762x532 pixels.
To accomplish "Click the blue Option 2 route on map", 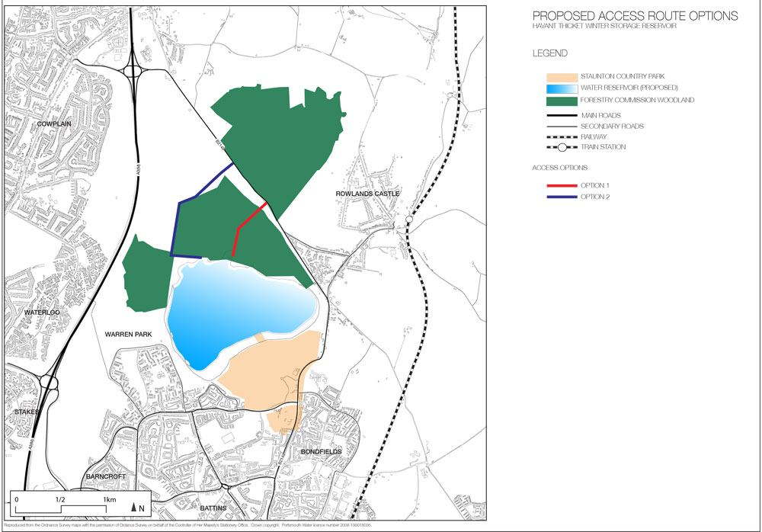I will 179,205.
